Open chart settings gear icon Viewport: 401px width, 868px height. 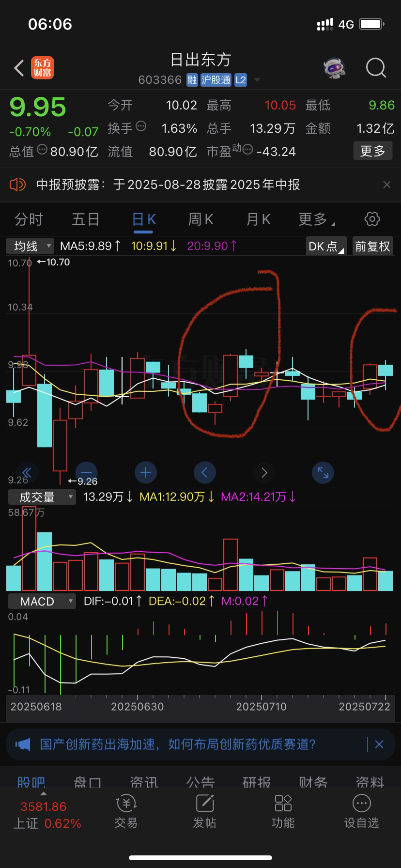coord(372,219)
